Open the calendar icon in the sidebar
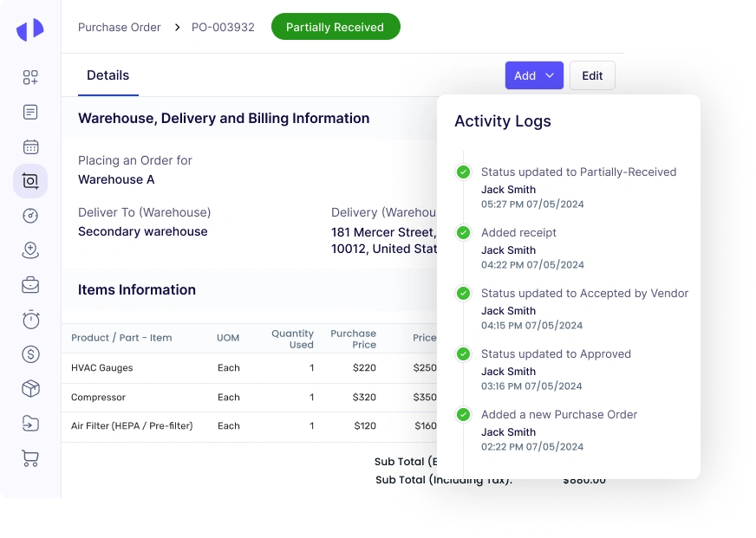This screenshot has width=756, height=538. pyautogui.click(x=30, y=146)
